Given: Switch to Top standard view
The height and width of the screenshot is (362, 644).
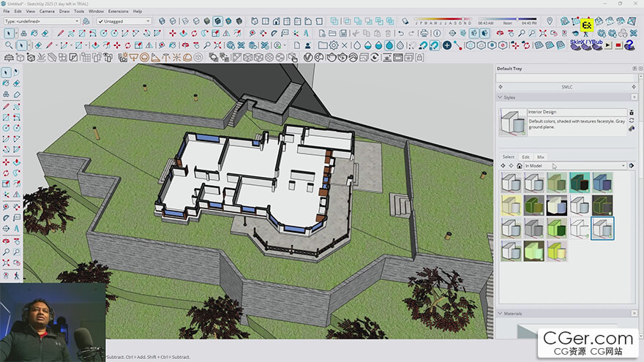Looking at the screenshot, I should tap(266, 21).
